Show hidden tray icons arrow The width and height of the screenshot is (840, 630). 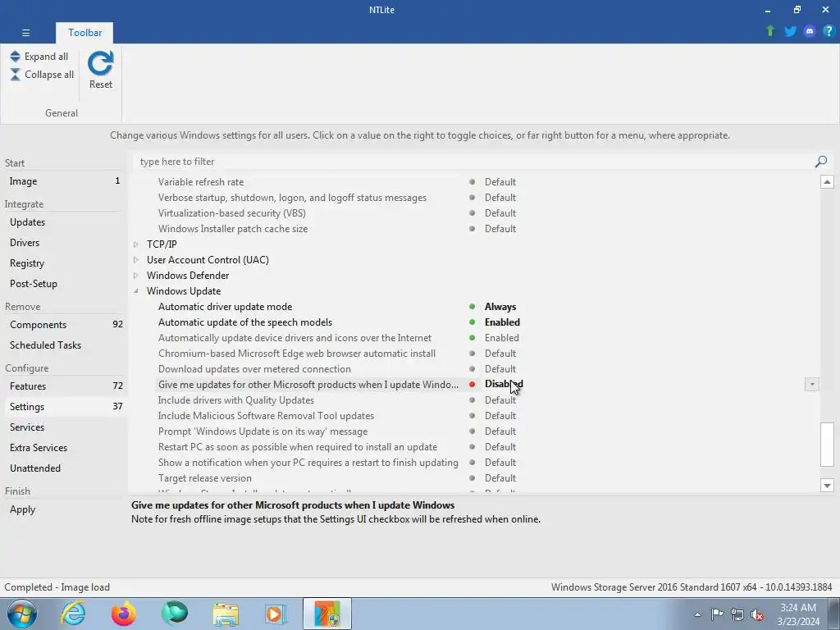coord(697,614)
